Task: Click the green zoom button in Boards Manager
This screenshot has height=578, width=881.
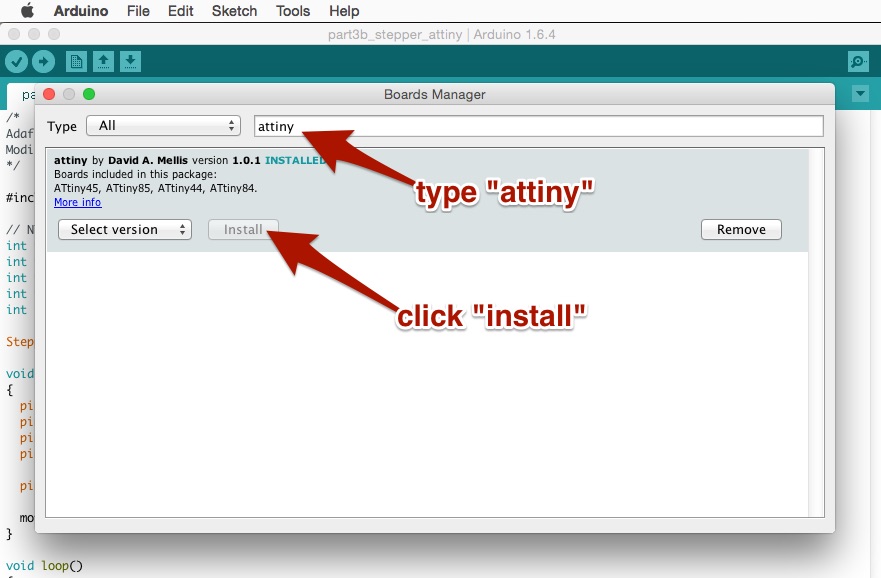Action: pyautogui.click(x=89, y=94)
